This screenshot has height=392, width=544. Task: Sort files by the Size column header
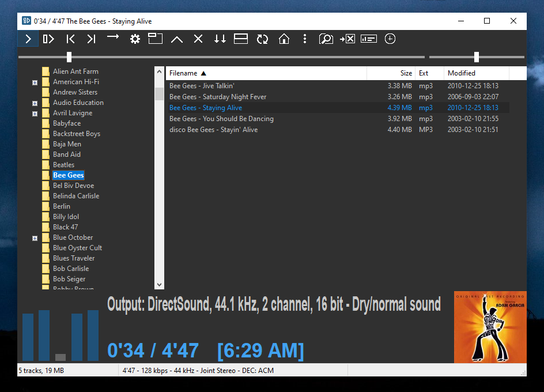click(391, 73)
